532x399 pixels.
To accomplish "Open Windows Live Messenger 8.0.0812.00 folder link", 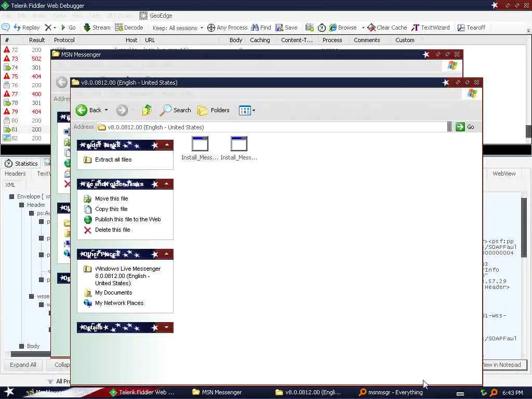I will pyautogui.click(x=128, y=276).
